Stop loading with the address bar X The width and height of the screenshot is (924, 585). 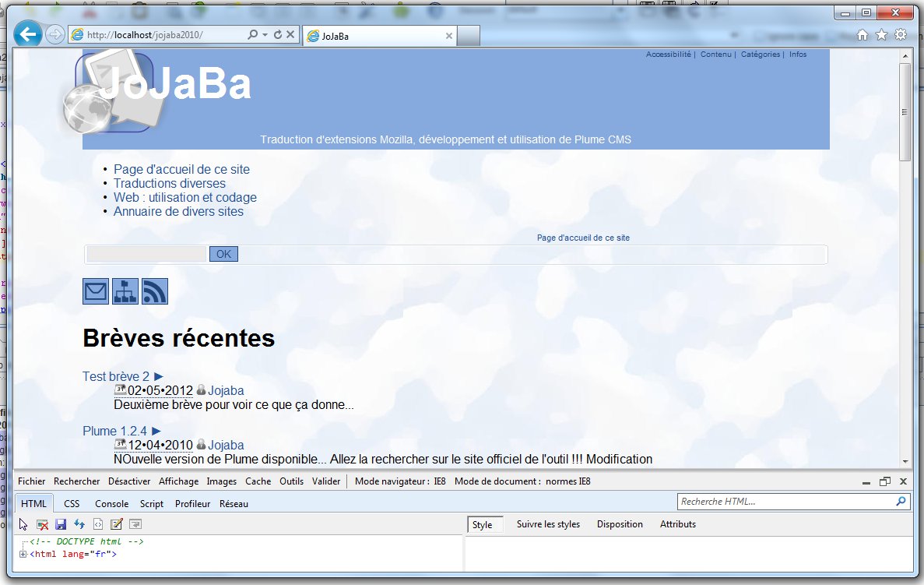290,35
